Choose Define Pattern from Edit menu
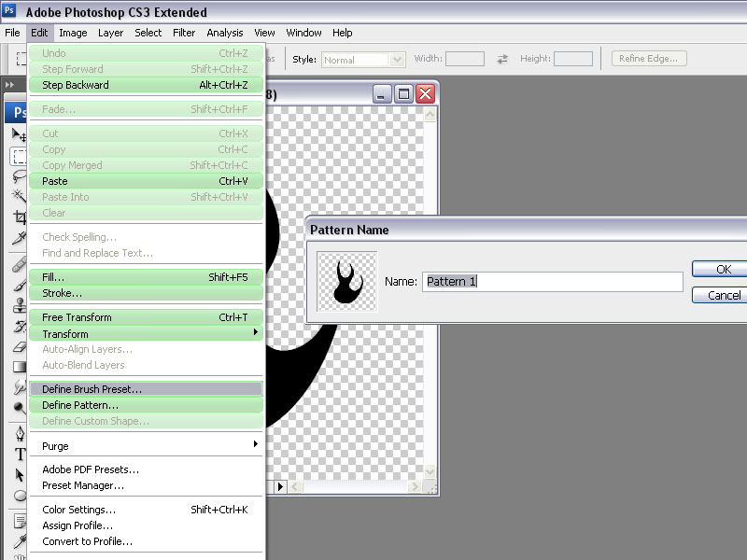The width and height of the screenshot is (747, 560). click(x=146, y=405)
